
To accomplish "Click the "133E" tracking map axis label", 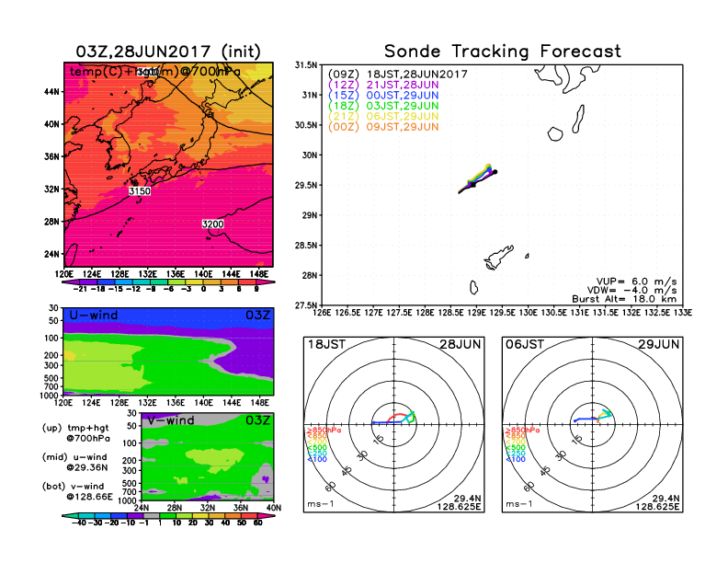I will (x=682, y=313).
